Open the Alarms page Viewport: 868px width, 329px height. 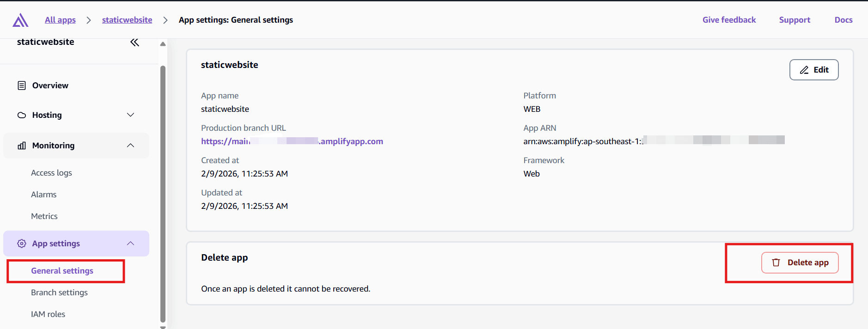(x=44, y=195)
